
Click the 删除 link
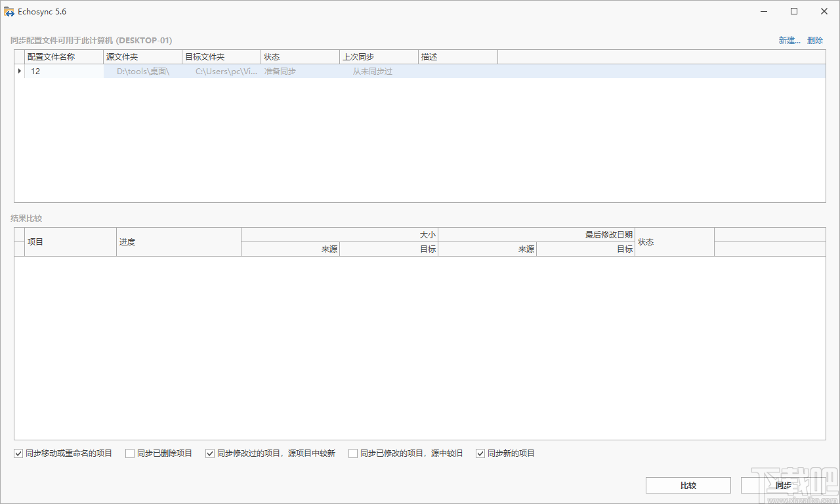pyautogui.click(x=814, y=41)
